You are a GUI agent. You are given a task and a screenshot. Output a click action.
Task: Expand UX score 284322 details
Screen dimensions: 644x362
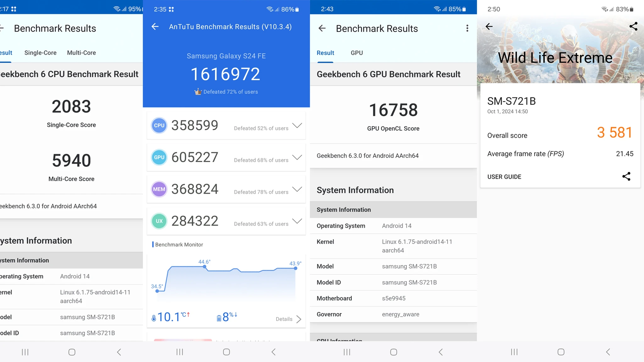(x=297, y=221)
